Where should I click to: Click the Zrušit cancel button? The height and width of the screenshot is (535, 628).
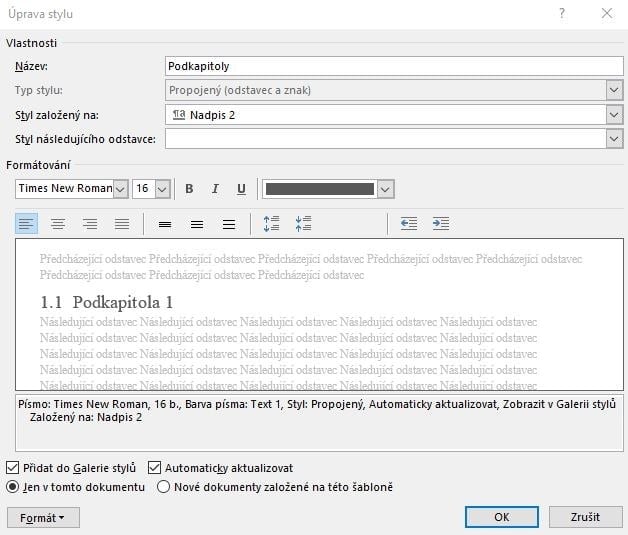point(585,517)
